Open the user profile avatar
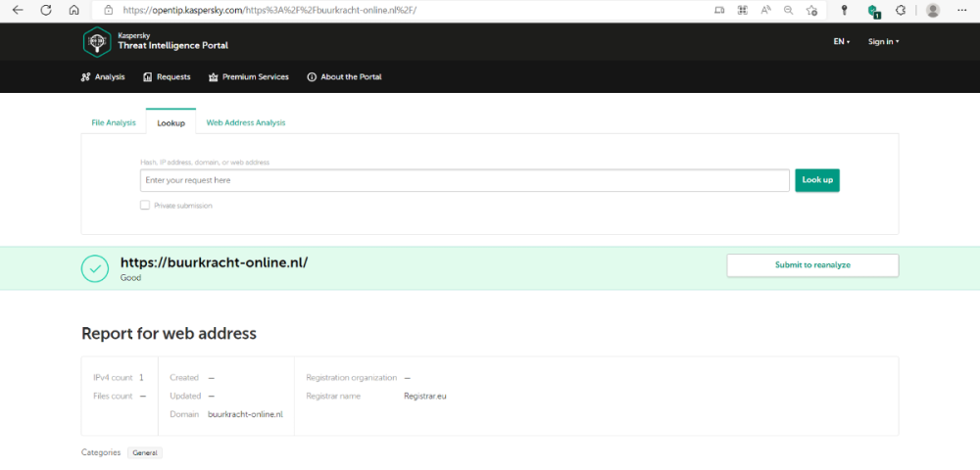This screenshot has width=980, height=470. (933, 10)
